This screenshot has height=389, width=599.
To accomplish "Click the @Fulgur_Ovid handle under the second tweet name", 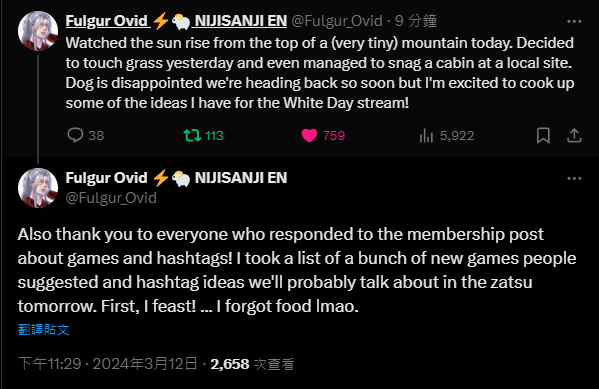I will tap(111, 198).
